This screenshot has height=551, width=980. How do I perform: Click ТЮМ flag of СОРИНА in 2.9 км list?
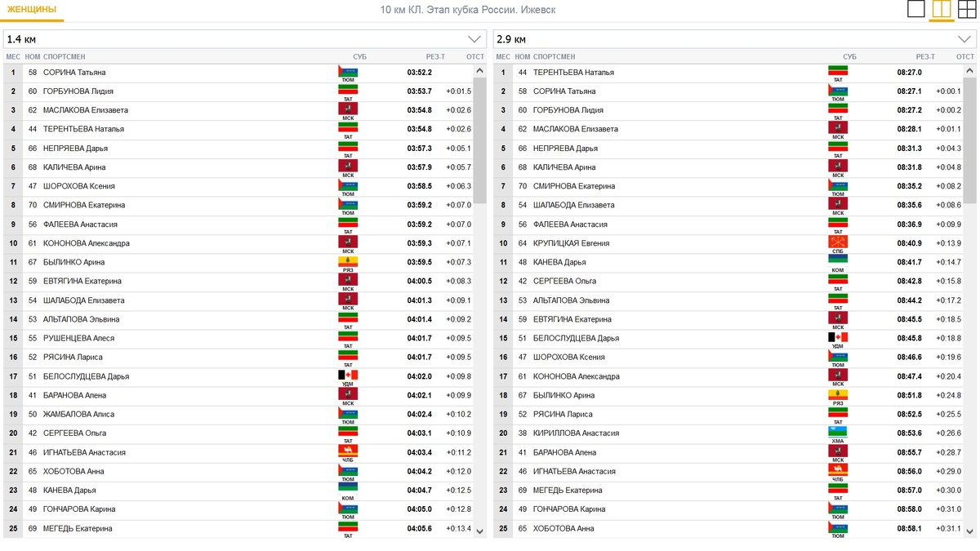coord(838,90)
